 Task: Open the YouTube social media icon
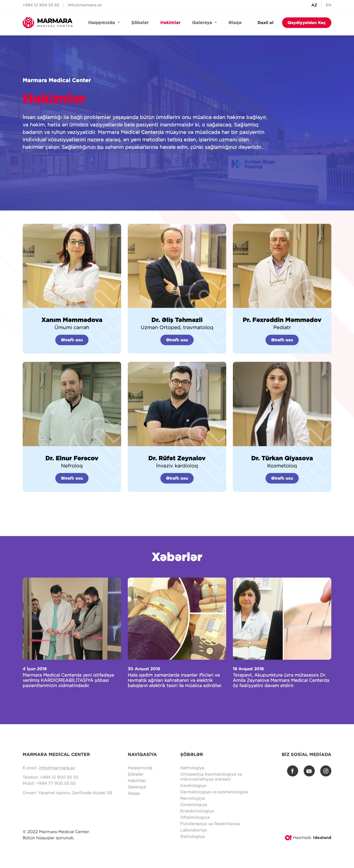tap(309, 771)
